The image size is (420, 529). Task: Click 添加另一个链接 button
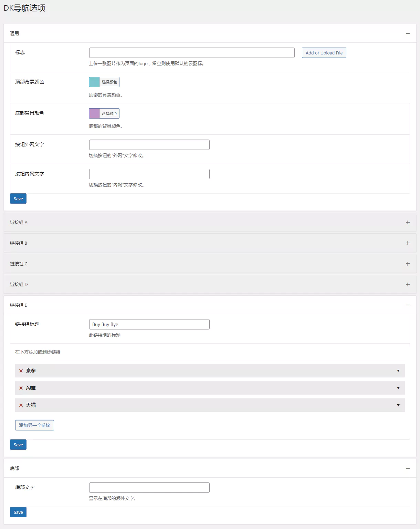click(34, 425)
